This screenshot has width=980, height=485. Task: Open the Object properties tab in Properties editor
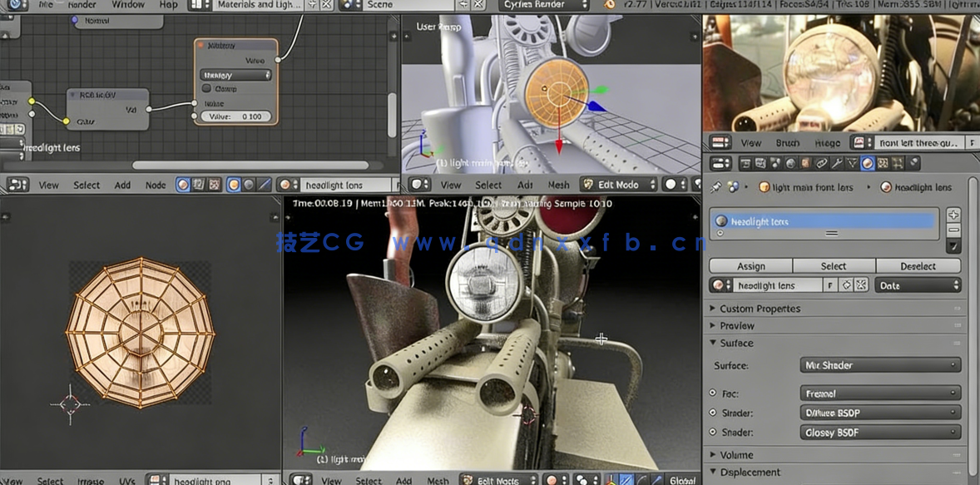pyautogui.click(x=805, y=163)
